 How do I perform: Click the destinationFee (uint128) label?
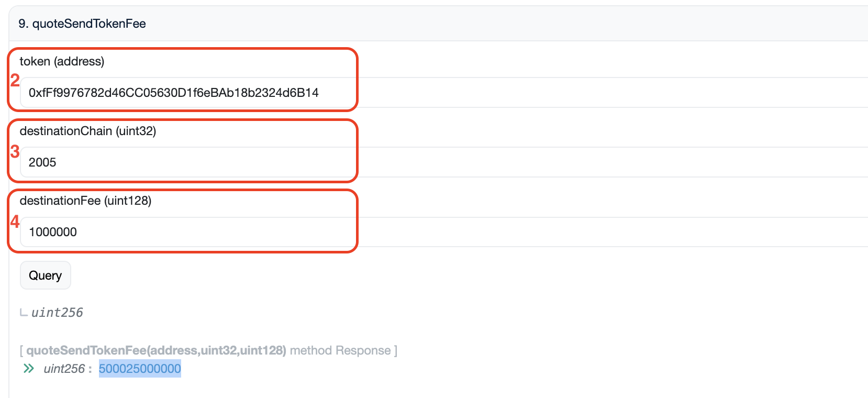pos(85,201)
